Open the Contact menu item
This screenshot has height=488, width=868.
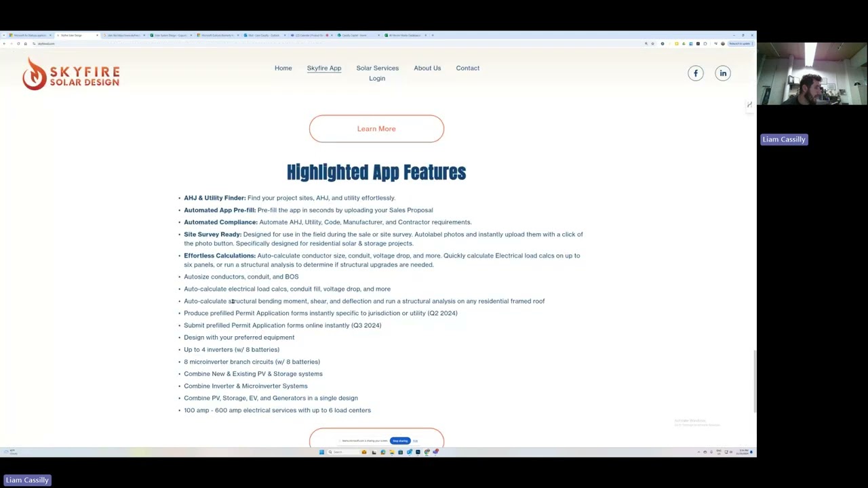(468, 68)
